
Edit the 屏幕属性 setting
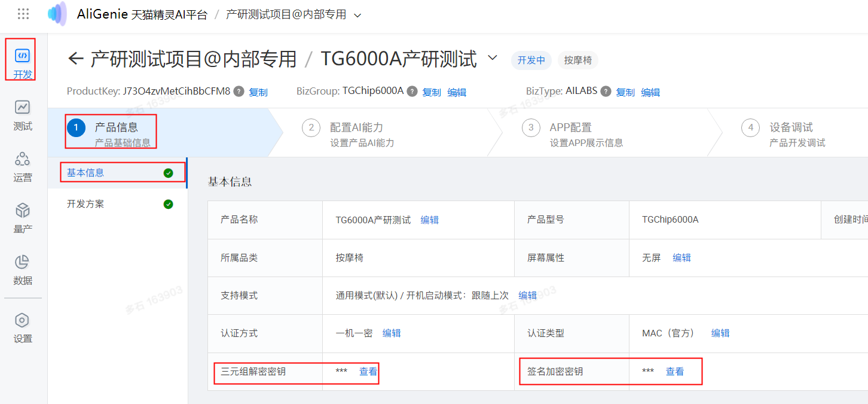pyautogui.click(x=681, y=257)
